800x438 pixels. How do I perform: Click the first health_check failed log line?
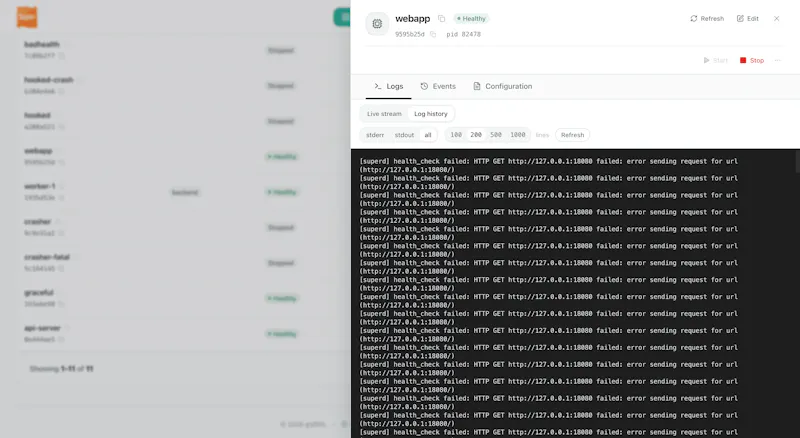click(x=548, y=165)
